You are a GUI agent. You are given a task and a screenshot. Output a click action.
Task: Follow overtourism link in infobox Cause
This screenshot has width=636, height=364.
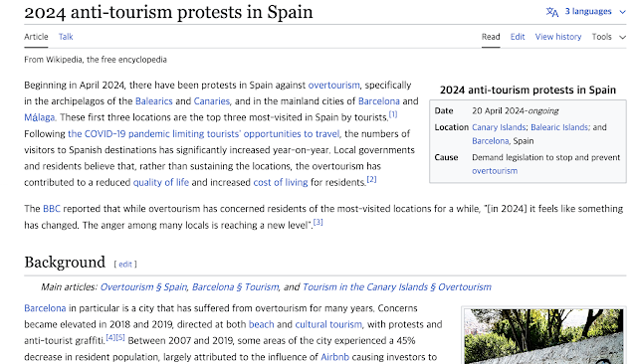(495, 171)
